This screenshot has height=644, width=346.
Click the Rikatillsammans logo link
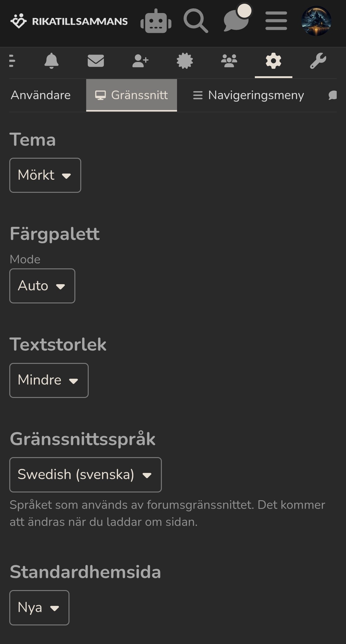69,21
